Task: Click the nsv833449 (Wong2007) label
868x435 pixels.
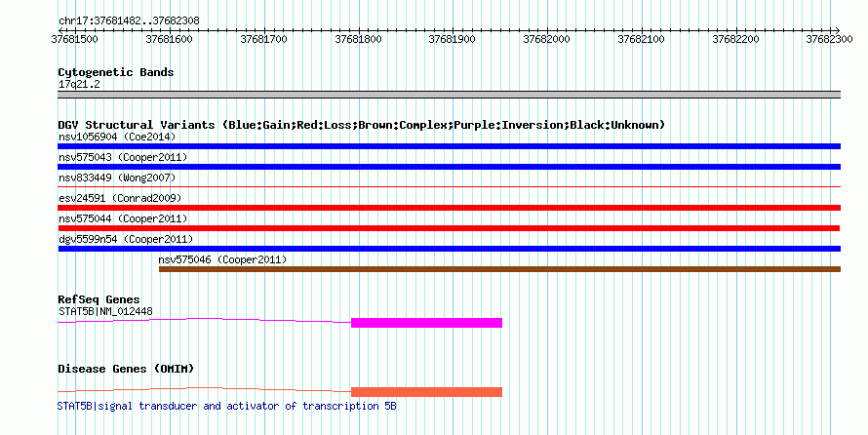Action: (x=117, y=178)
